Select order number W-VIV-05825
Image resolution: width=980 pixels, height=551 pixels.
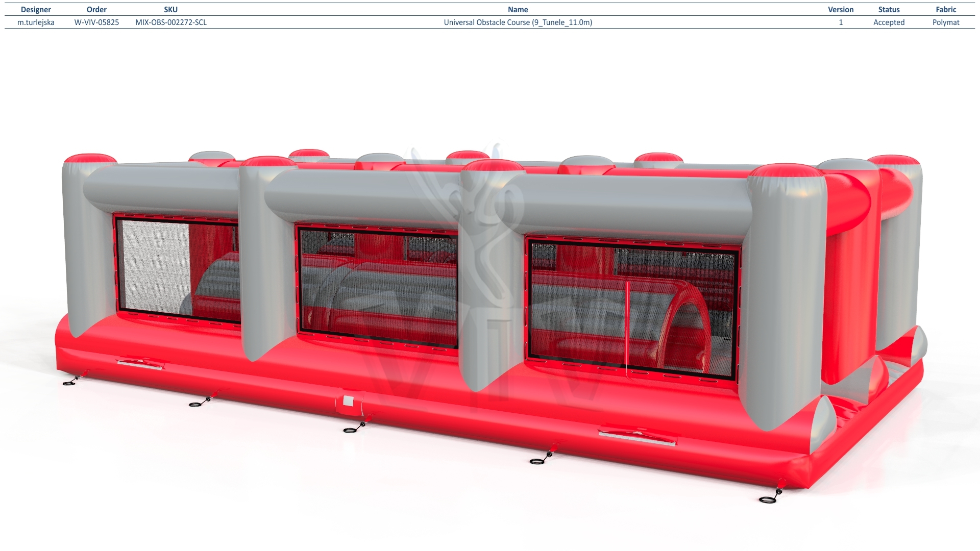[96, 22]
